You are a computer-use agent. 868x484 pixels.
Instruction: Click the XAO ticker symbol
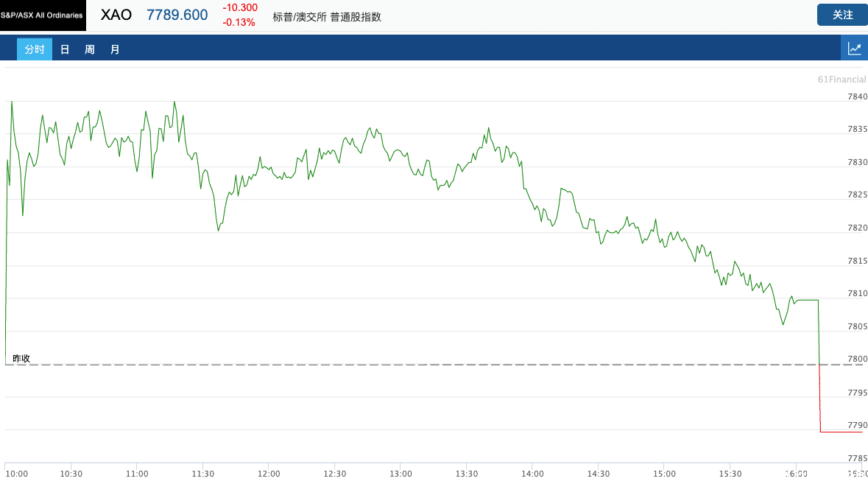click(x=116, y=15)
